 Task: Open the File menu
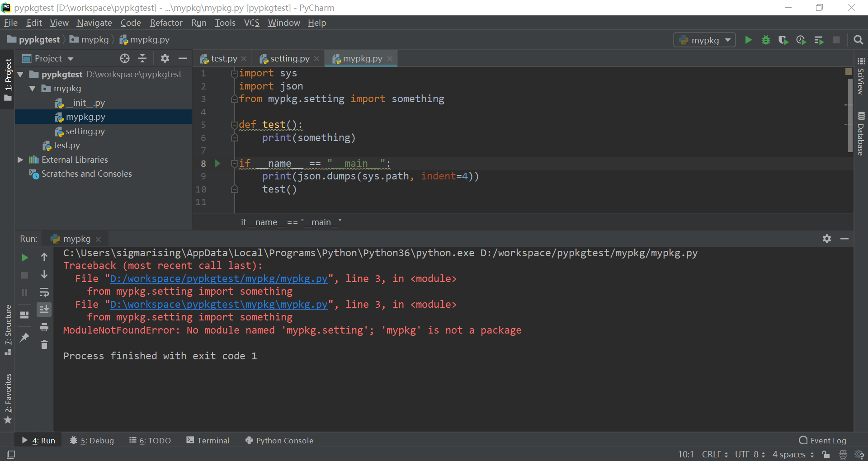click(x=11, y=23)
